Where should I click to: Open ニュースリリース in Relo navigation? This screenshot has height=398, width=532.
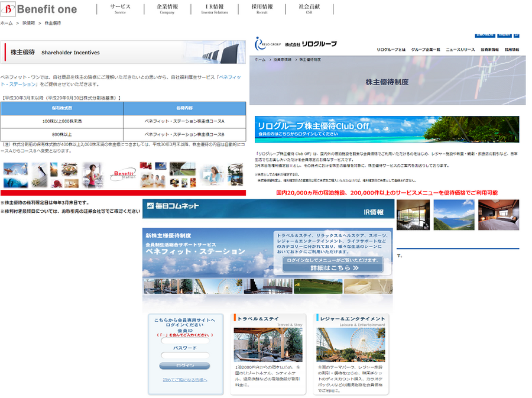tap(460, 50)
